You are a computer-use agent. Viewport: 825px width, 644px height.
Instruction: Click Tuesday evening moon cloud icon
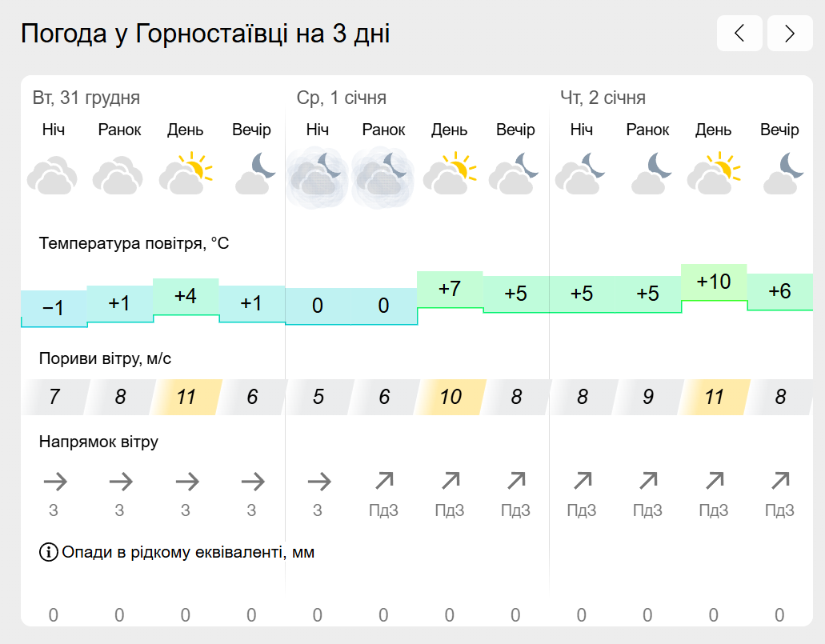point(255,173)
